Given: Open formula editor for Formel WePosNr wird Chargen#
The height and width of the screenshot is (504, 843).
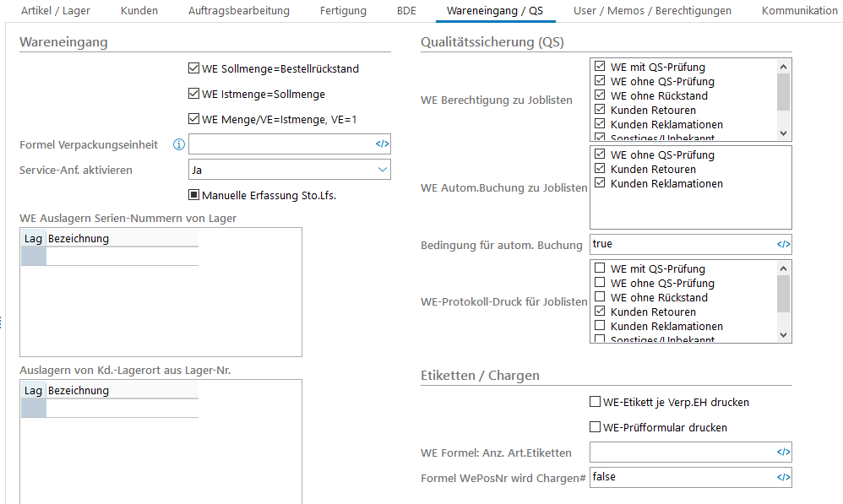Looking at the screenshot, I should pyautogui.click(x=783, y=478).
